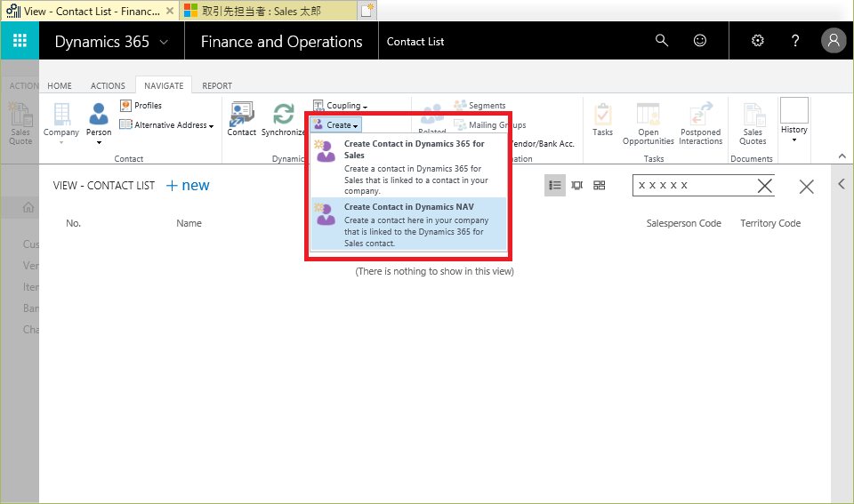
Task: Click the Contact List header title
Action: pyautogui.click(x=415, y=42)
